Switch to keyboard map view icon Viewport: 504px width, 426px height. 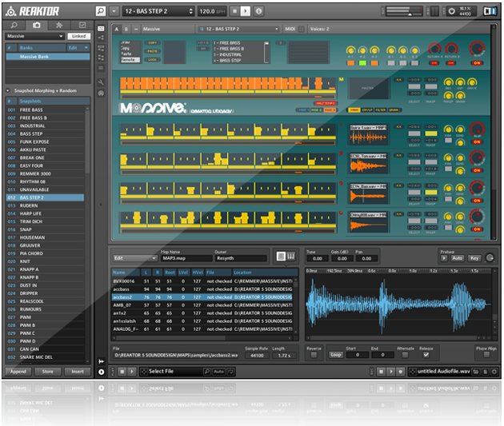click(291, 257)
